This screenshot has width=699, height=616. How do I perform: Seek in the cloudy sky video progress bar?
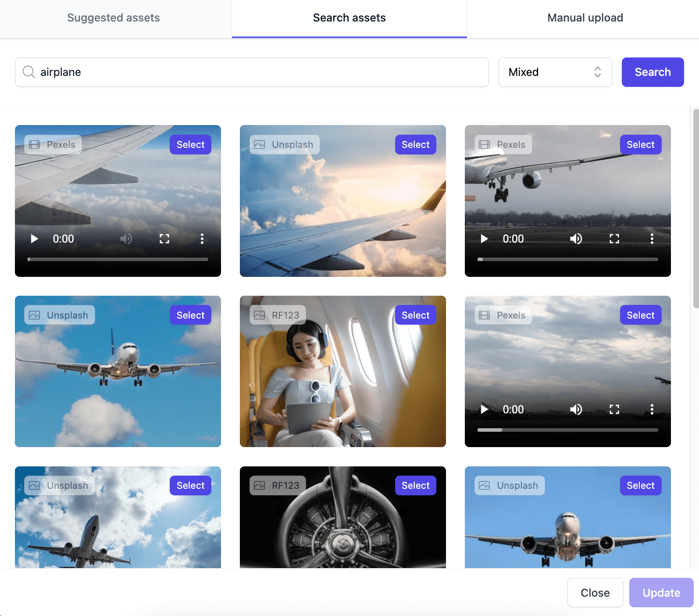click(567, 430)
